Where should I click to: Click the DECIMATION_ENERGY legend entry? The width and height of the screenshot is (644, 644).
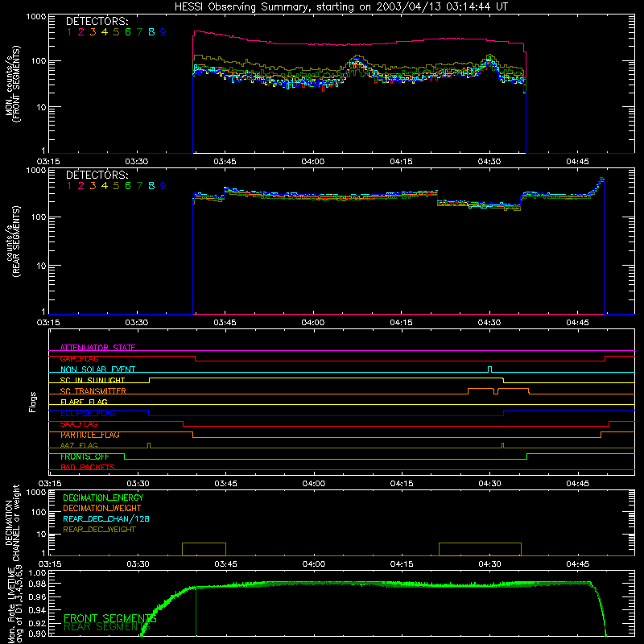pyautogui.click(x=103, y=497)
